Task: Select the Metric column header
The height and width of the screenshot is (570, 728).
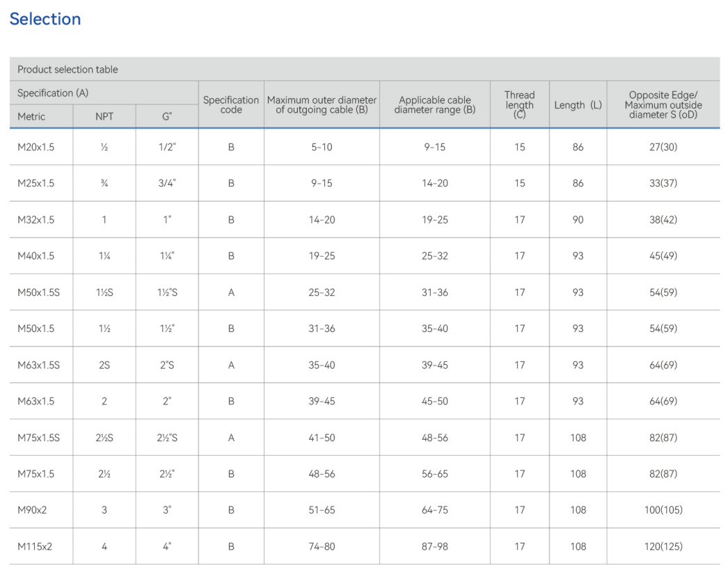Action: click(31, 116)
